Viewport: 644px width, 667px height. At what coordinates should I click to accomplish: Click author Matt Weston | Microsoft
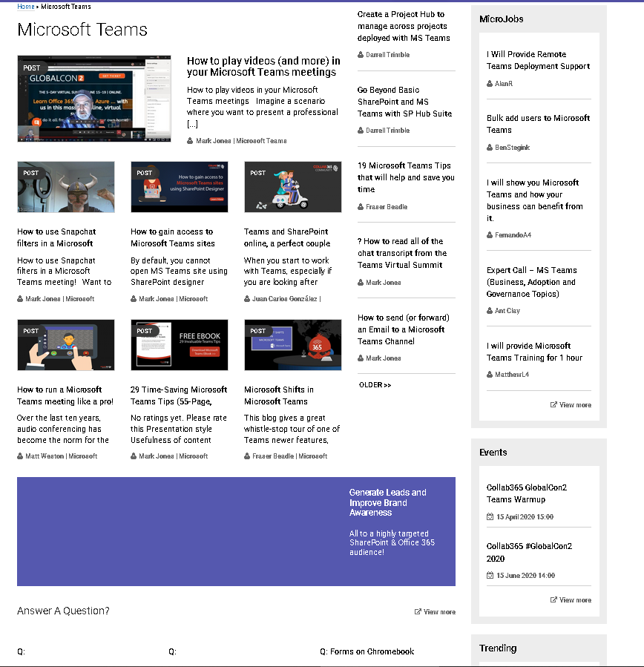62,456
